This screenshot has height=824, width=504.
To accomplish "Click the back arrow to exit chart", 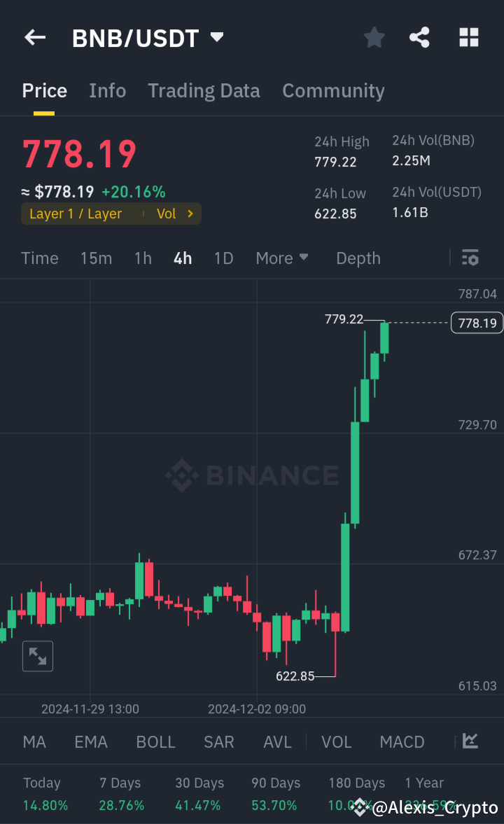I will pyautogui.click(x=35, y=37).
